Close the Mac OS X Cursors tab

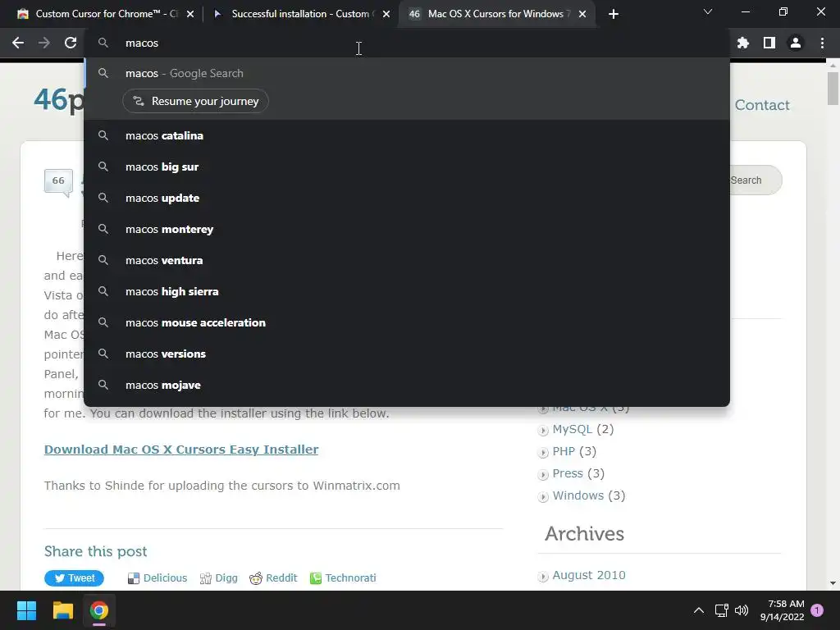pos(582,14)
